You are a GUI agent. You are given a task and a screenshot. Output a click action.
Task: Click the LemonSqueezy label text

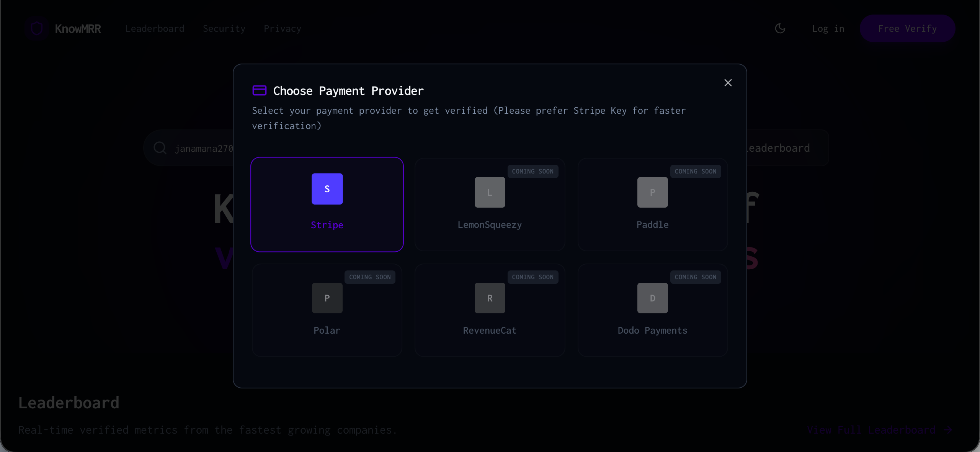490,225
